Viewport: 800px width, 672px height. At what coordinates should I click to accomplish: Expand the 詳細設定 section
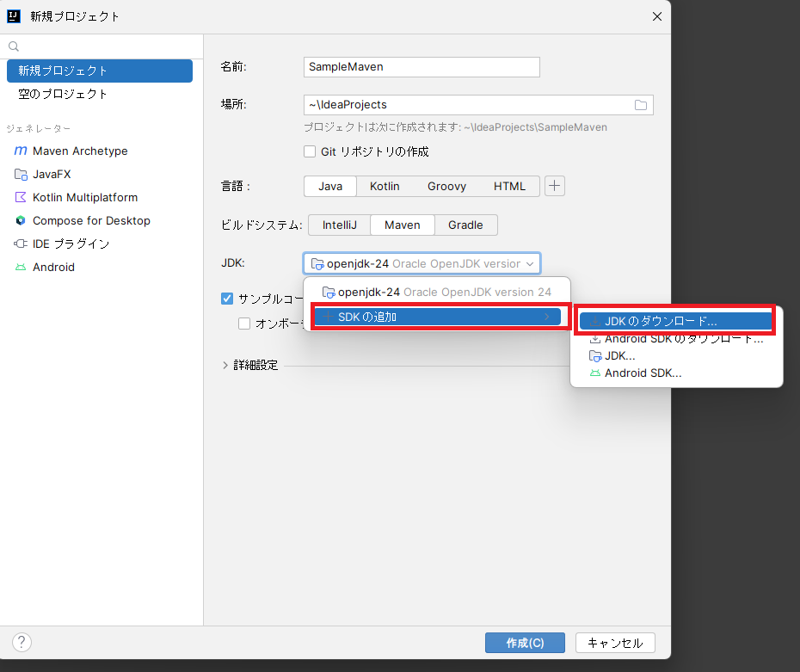coord(225,366)
